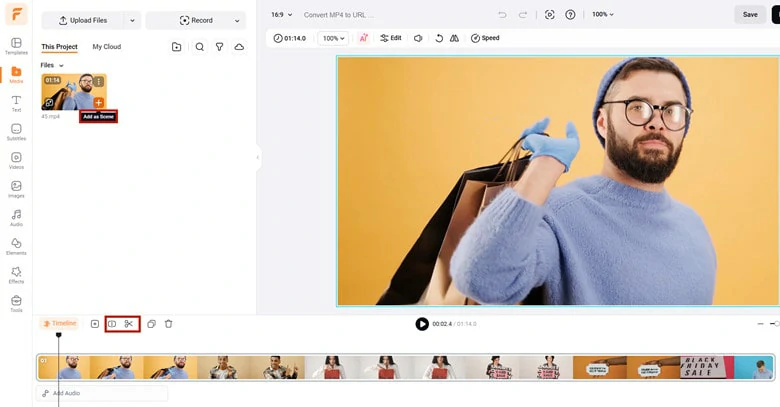Image resolution: width=780 pixels, height=407 pixels.
Task: Search media files with magnifier icon
Action: click(199, 47)
